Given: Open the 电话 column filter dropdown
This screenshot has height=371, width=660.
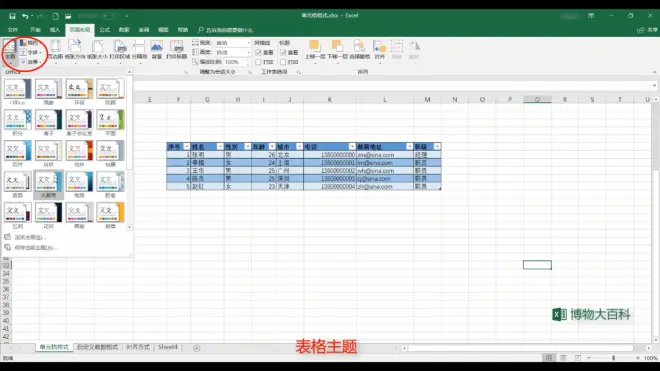Looking at the screenshot, I should coord(352,147).
